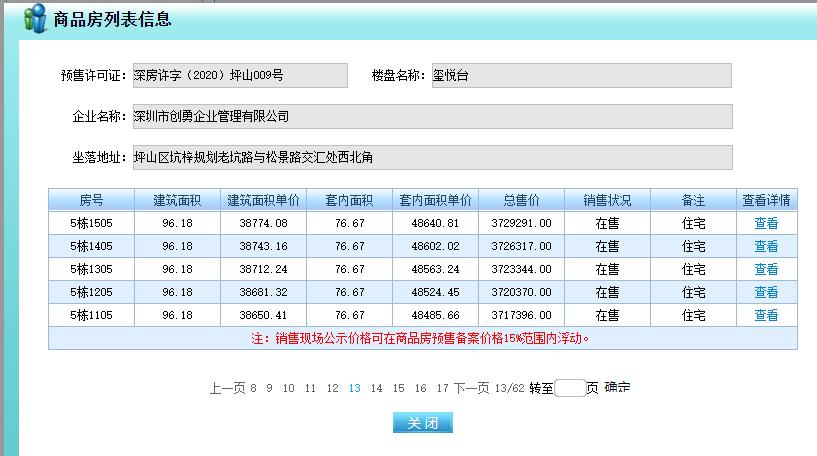Click the 楼盘名称 field 玺悦台
Viewport: 817px width, 456px height.
581,76
